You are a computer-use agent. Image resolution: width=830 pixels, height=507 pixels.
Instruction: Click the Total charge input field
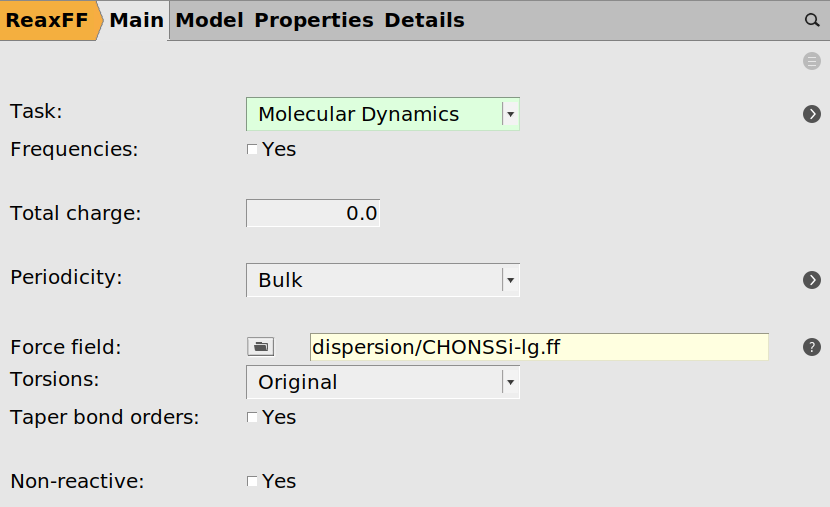point(313,213)
